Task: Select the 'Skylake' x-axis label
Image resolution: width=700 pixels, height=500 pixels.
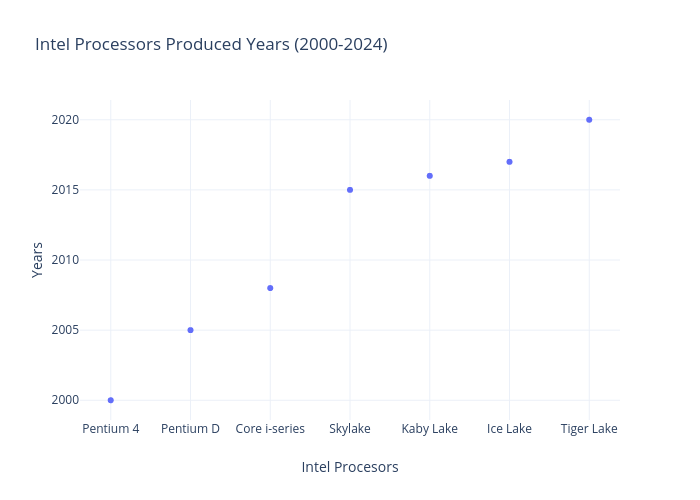Action: click(350, 429)
